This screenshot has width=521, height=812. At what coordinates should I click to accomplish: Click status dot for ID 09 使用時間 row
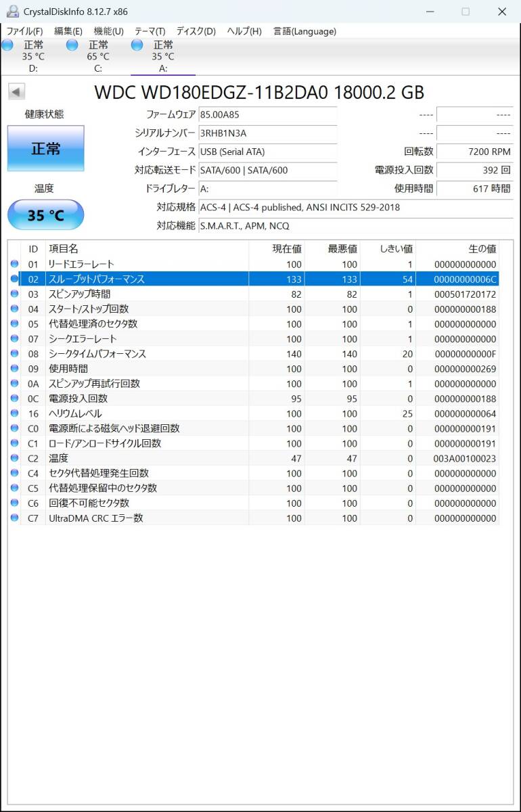click(14, 368)
